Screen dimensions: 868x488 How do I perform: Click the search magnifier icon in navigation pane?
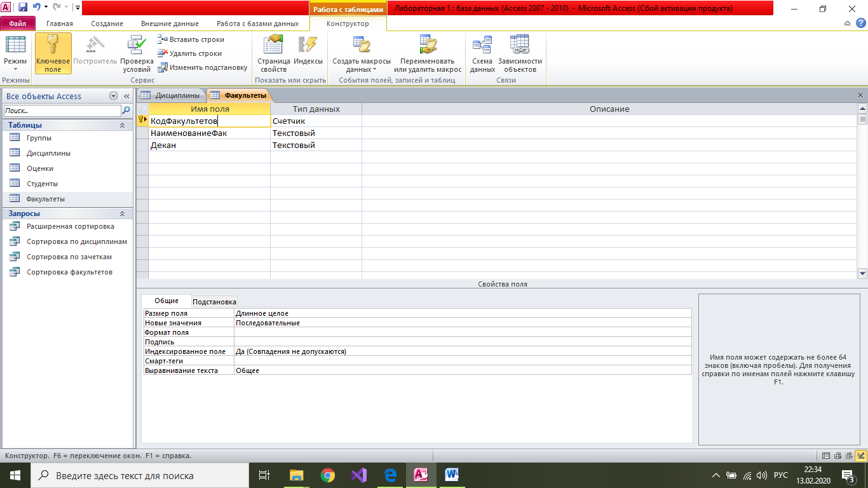coord(126,111)
